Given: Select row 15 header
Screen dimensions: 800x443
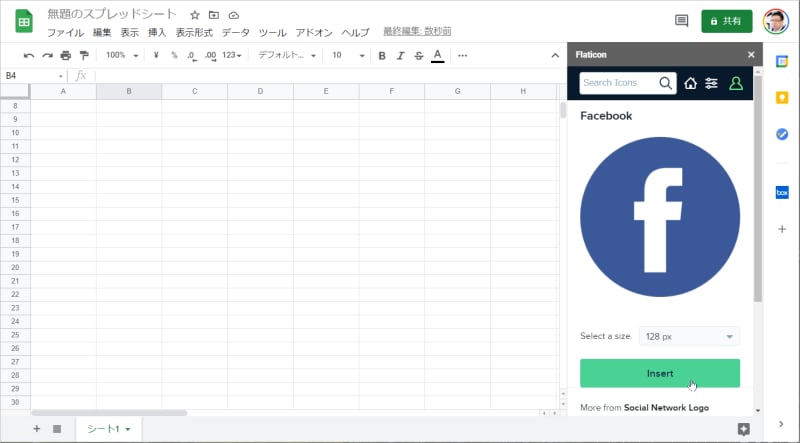Looking at the screenshot, I should pyautogui.click(x=15, y=200).
